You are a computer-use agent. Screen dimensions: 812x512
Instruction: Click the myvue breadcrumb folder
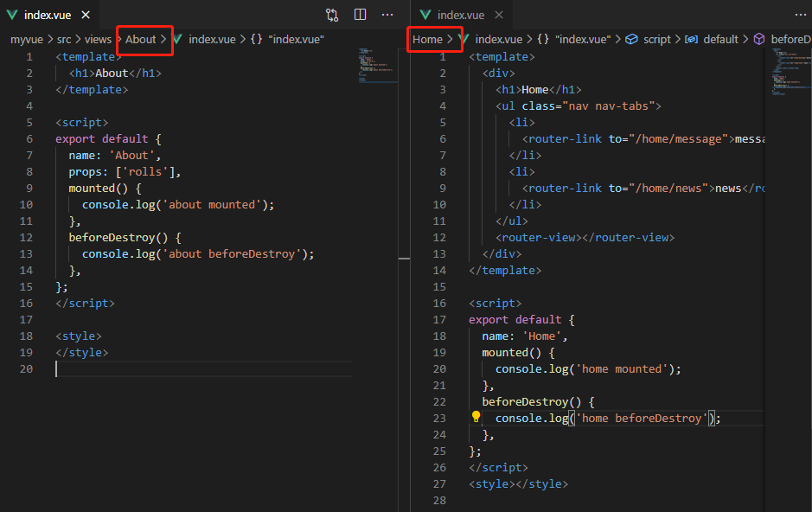[x=27, y=39]
